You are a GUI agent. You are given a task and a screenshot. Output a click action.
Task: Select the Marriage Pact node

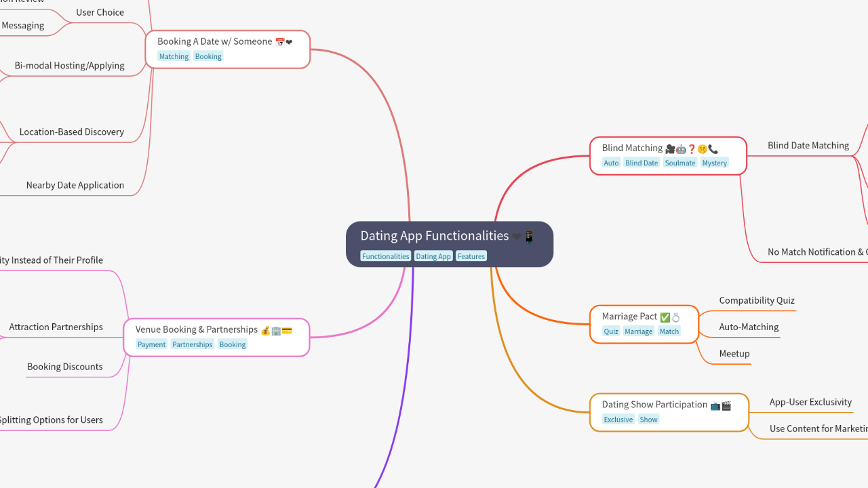pos(644,324)
